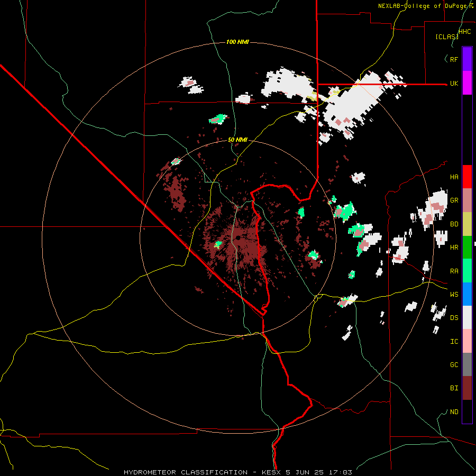Click the gray GC legend swatch
This screenshot has height=476, width=476.
click(x=467, y=364)
